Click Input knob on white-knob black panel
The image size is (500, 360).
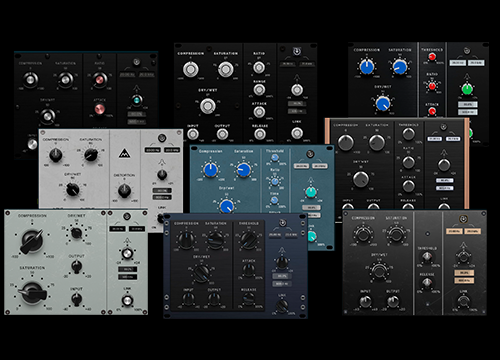[x=193, y=134]
